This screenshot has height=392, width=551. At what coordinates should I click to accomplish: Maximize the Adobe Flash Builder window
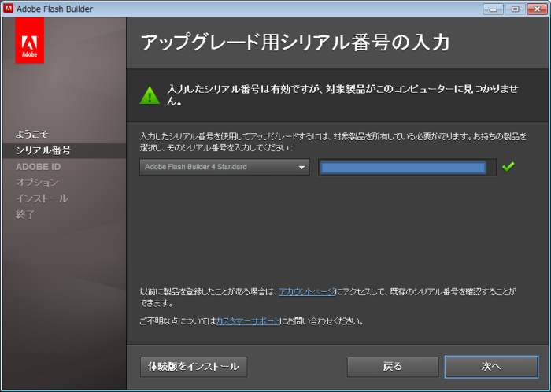click(x=515, y=9)
